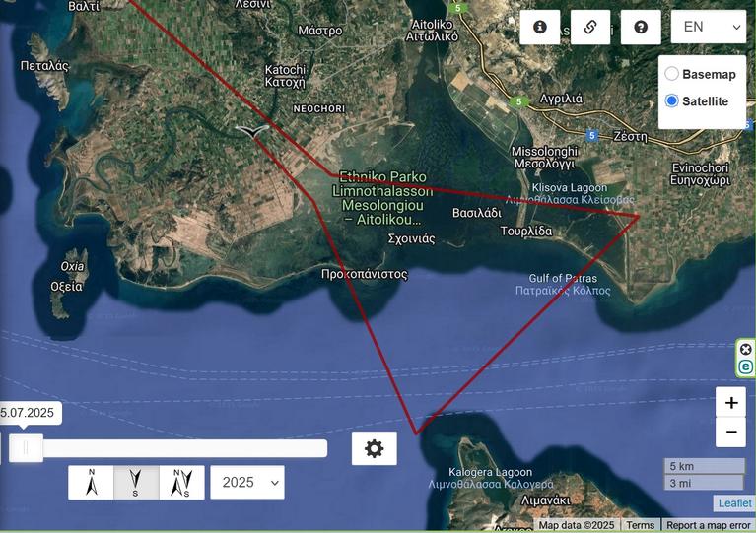The image size is (756, 533).
Task: Open the EN language dropdown
Action: (709, 27)
